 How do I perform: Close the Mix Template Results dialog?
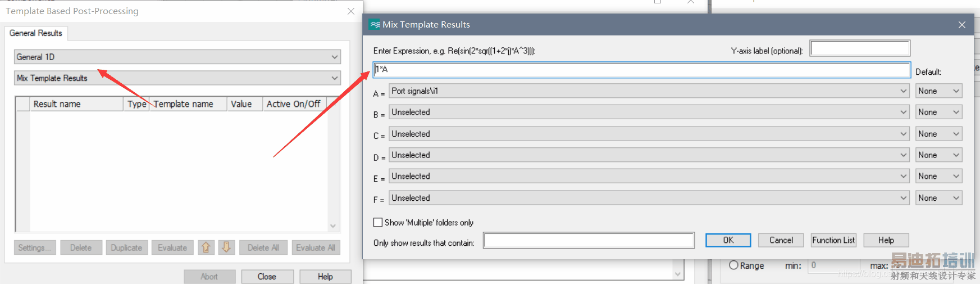click(x=961, y=25)
